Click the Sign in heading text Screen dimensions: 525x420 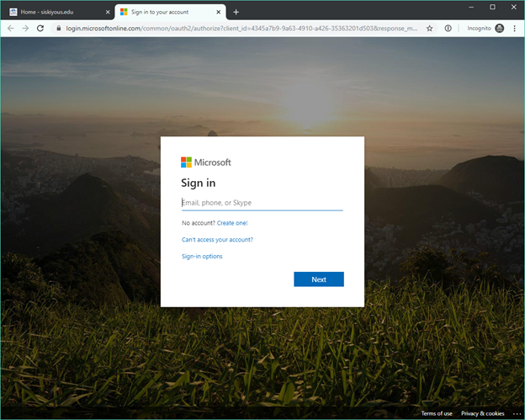[x=199, y=183]
